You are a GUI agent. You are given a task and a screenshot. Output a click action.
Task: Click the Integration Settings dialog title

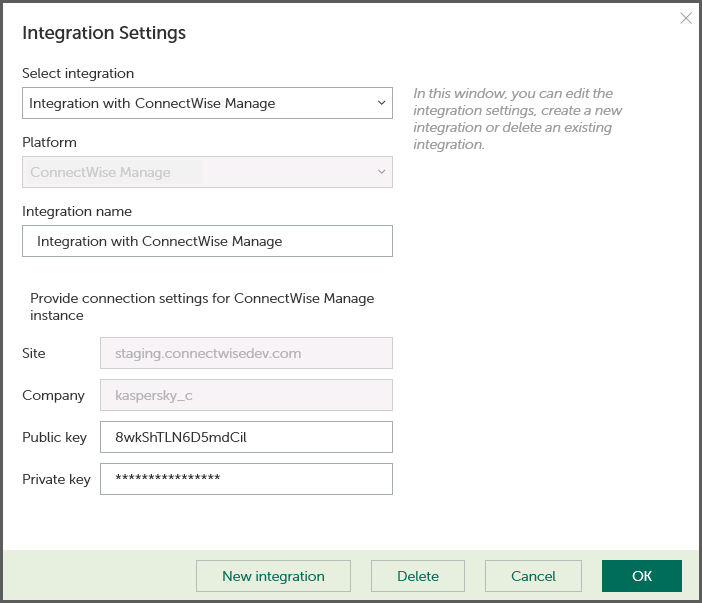click(x=104, y=33)
